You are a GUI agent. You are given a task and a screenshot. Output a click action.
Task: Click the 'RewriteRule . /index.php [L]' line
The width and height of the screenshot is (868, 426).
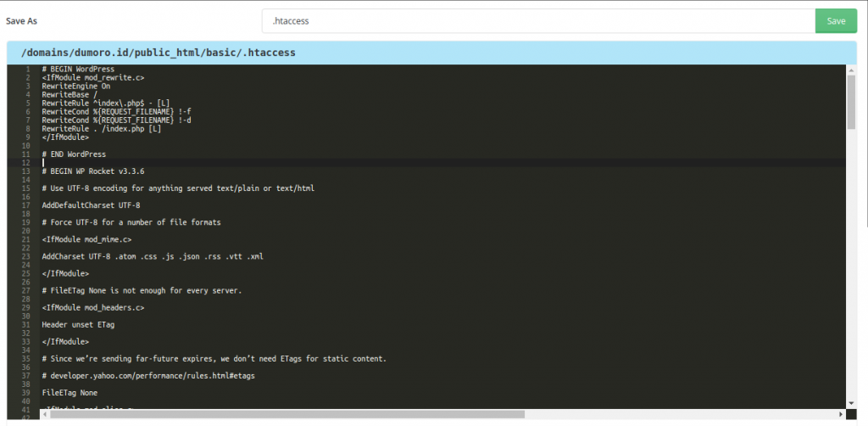(102, 129)
